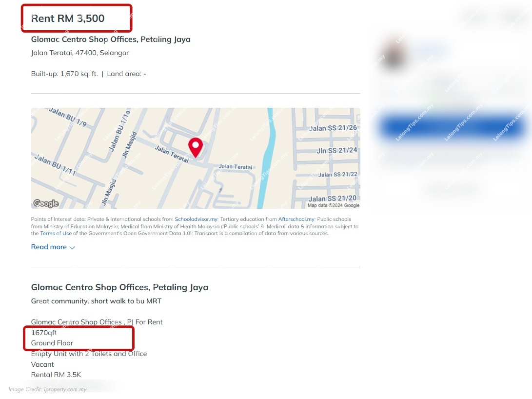Click the Jalan BU 1/9 street label
This screenshot has height=399, width=532.
[68, 117]
